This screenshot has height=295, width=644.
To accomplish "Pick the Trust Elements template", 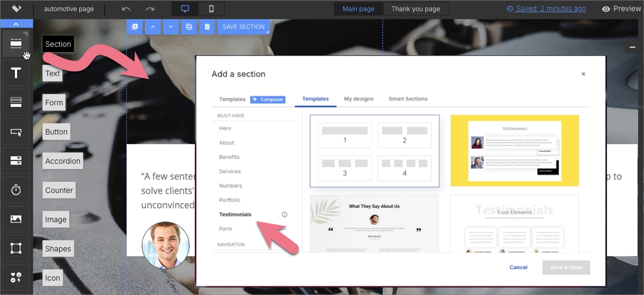I will 515,224.
